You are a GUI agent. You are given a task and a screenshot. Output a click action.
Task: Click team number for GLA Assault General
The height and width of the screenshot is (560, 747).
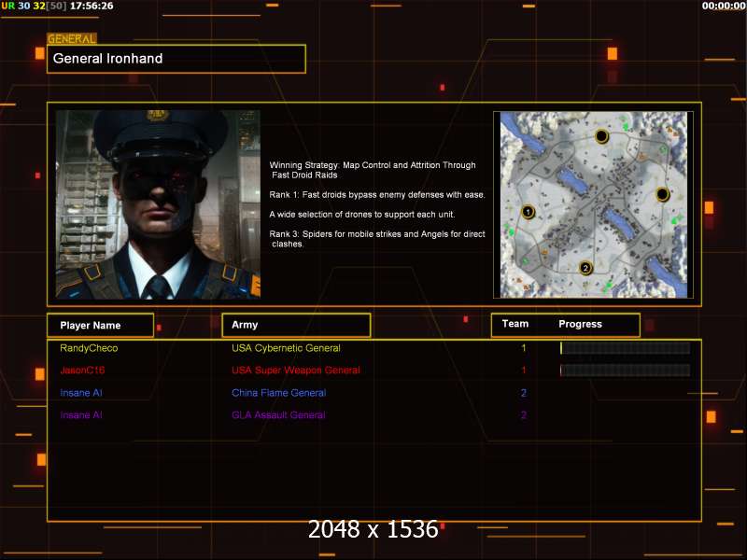click(524, 414)
